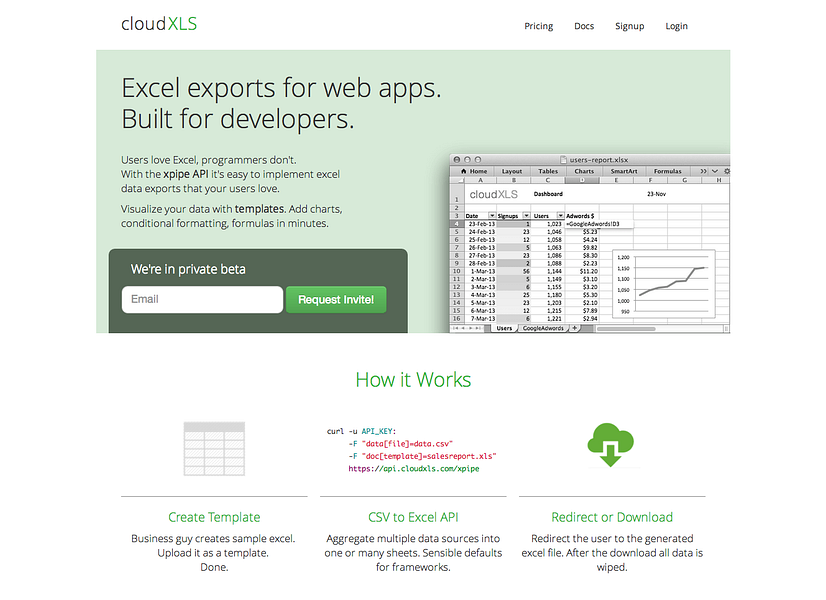Screen dimensions: 826x600
Task: Click the cloudXLS logo in the header
Action: tap(158, 24)
